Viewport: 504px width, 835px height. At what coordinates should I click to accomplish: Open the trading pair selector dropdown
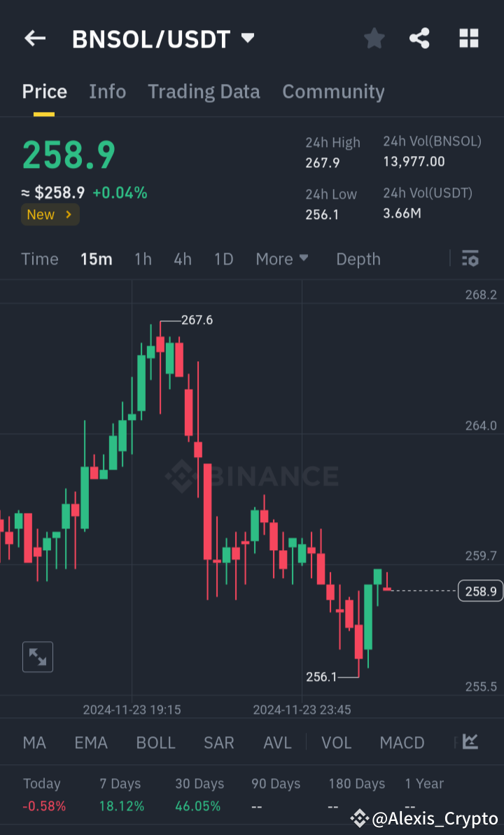pyautogui.click(x=248, y=39)
